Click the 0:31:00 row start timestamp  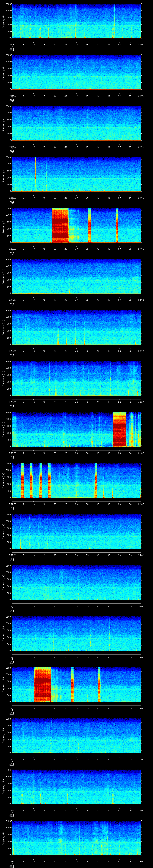pyautogui.click(x=12, y=504)
